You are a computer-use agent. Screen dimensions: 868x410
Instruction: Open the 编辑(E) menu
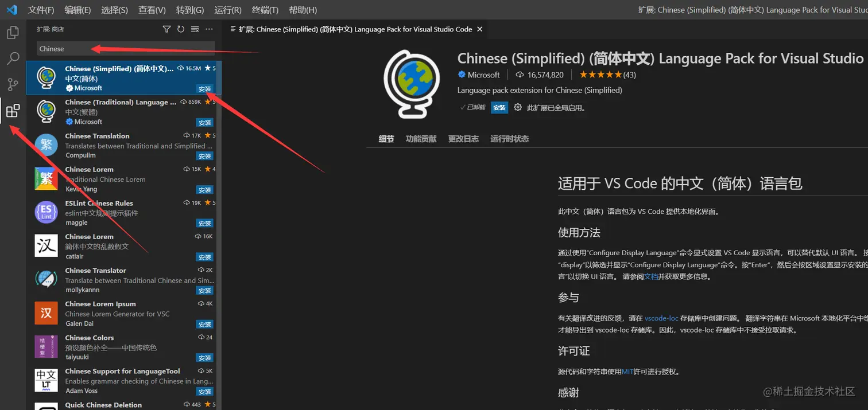click(77, 10)
